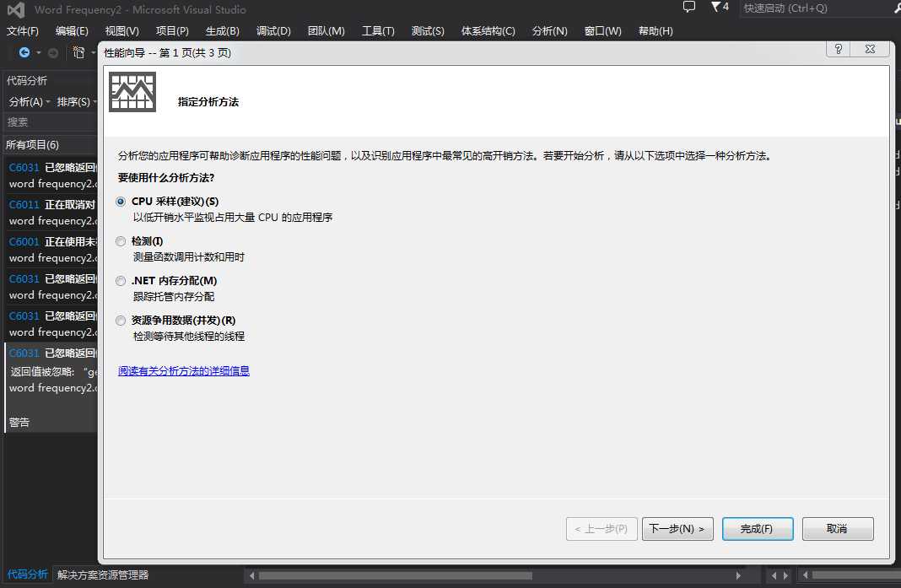Click the wizard help question mark button

[839, 50]
